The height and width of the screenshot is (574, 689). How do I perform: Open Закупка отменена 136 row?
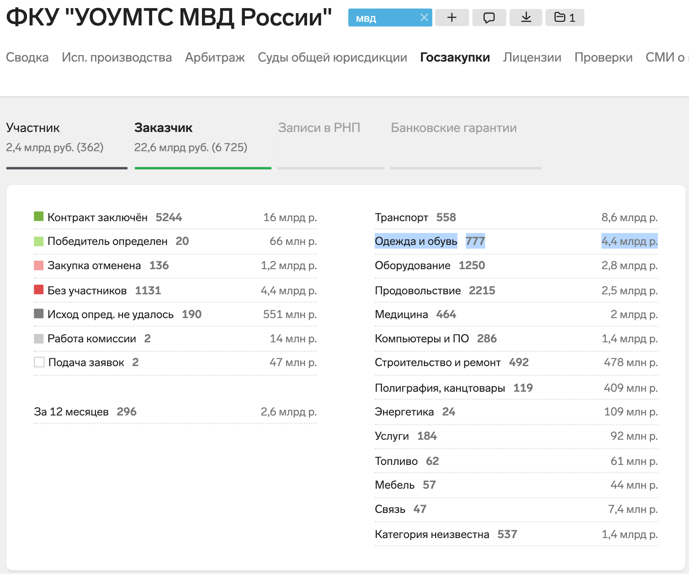tap(175, 265)
